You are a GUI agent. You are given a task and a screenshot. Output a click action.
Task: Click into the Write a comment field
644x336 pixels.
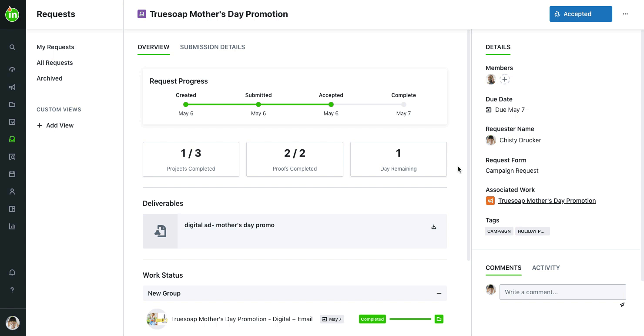(563, 292)
